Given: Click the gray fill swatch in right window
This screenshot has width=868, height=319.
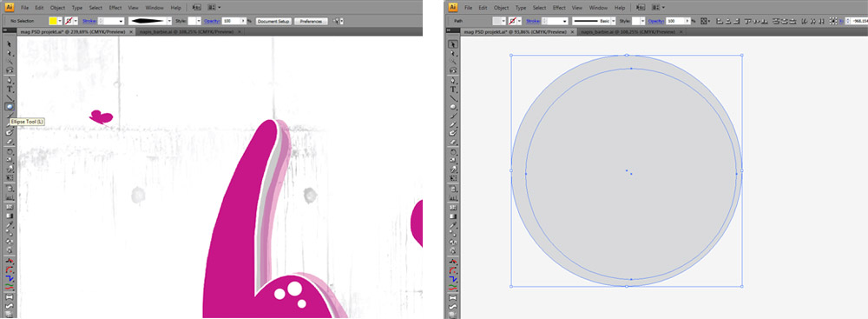Looking at the screenshot, I should click(x=497, y=21).
